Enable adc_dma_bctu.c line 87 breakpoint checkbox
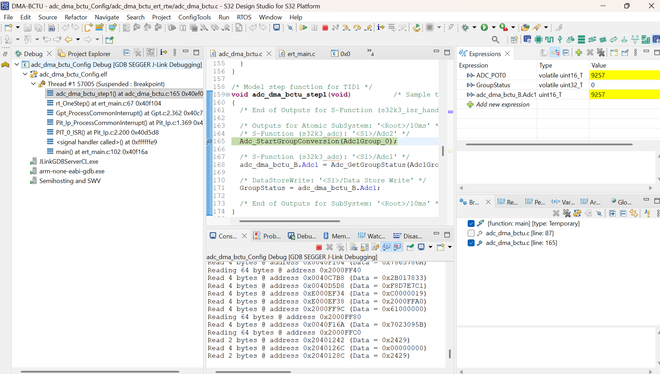 point(471,233)
